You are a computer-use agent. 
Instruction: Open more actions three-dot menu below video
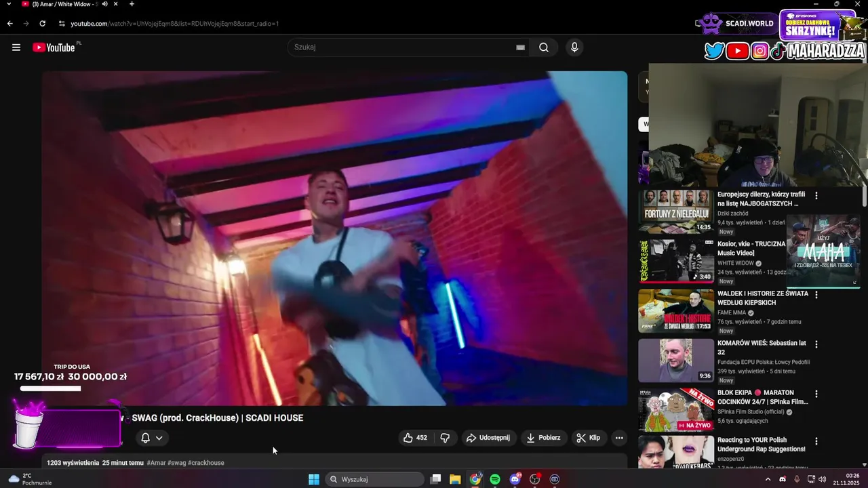click(x=619, y=438)
